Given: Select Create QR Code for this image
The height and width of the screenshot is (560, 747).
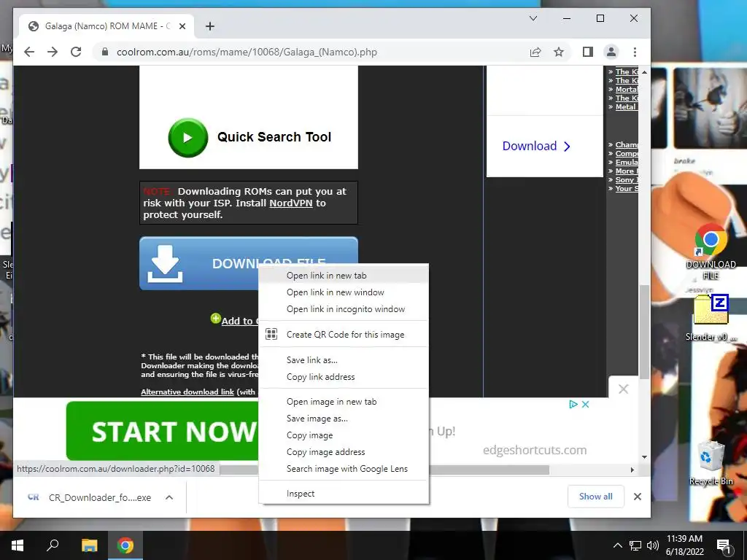Looking at the screenshot, I should pyautogui.click(x=344, y=334).
